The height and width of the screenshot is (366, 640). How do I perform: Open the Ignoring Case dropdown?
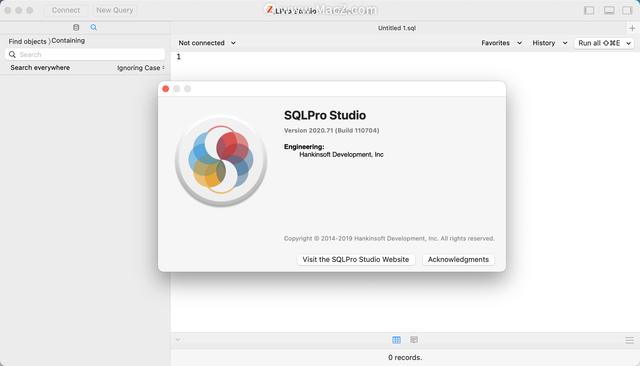coord(141,68)
